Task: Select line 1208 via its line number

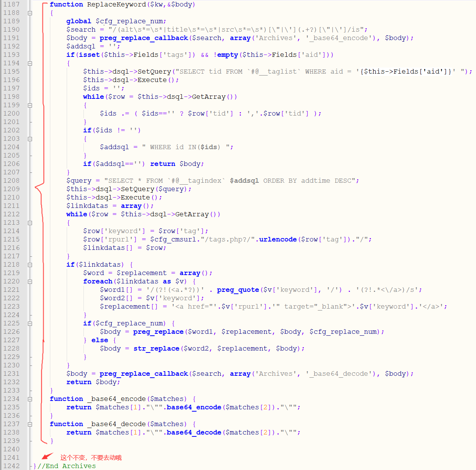Action: (x=11, y=181)
